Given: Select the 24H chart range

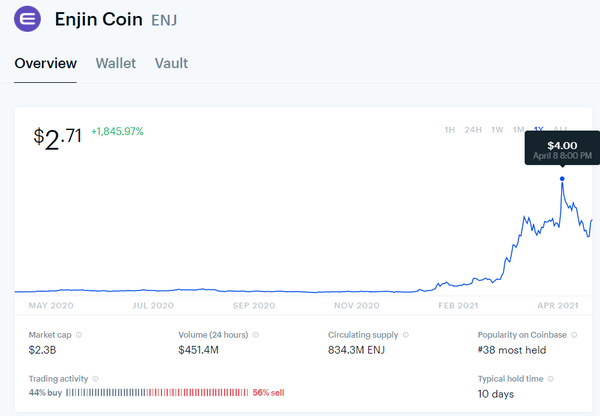Looking at the screenshot, I should 474,129.
